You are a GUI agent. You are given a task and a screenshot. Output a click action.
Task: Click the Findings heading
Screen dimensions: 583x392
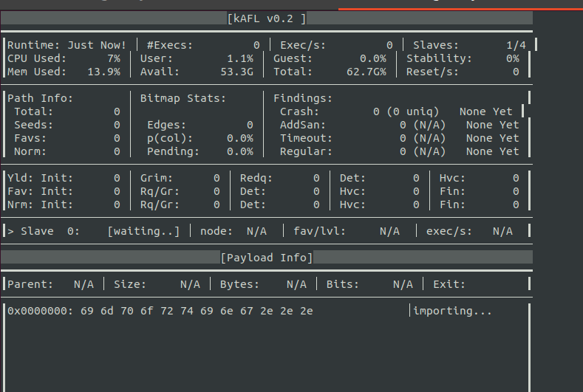(303, 98)
